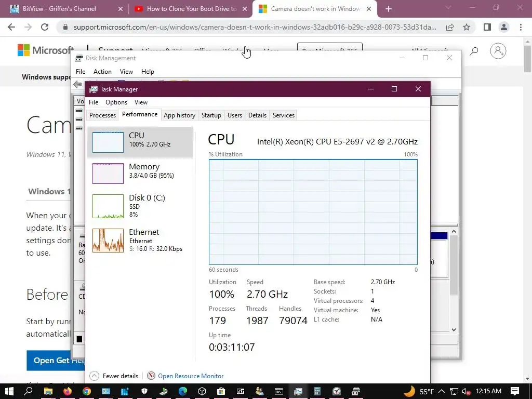Toggle the browser side panel icon

[x=487, y=27]
